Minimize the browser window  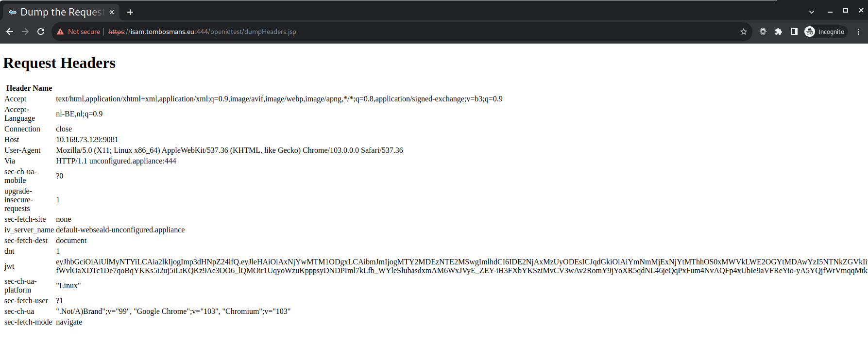(x=830, y=11)
